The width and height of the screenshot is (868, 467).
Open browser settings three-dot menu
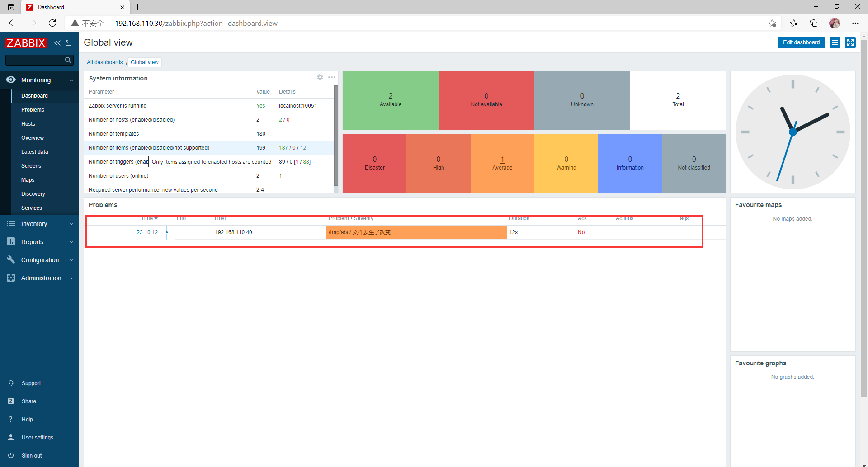[855, 23]
